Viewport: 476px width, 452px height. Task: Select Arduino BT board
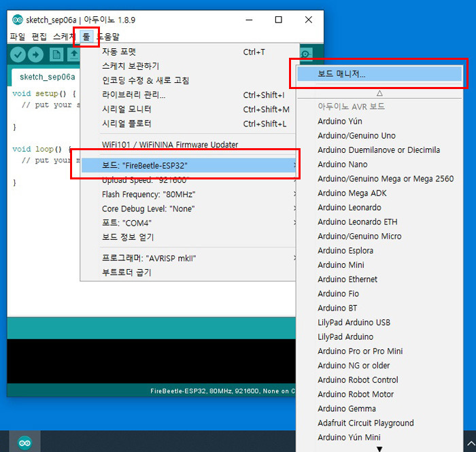379,308
